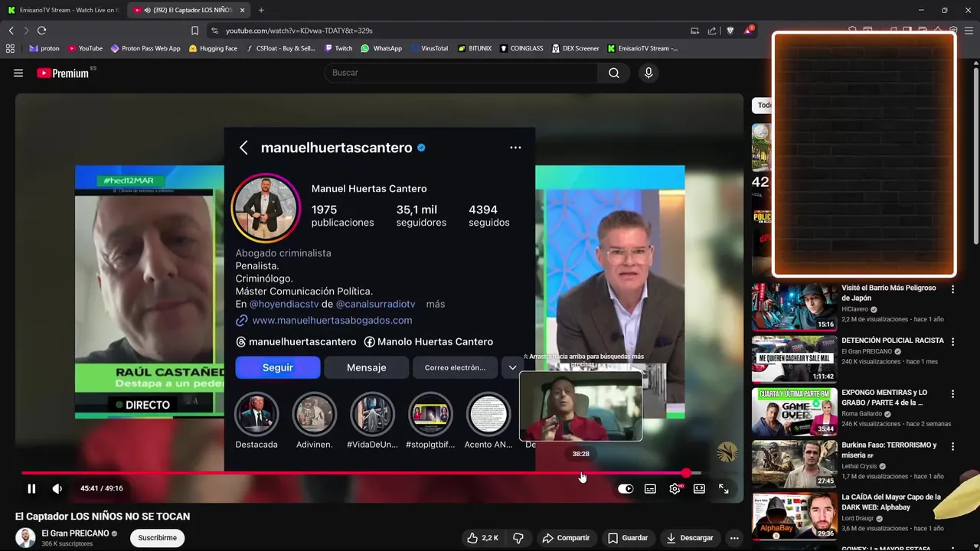The width and height of the screenshot is (980, 551).
Task: Open DEX Screener bookmark
Action: (575, 48)
